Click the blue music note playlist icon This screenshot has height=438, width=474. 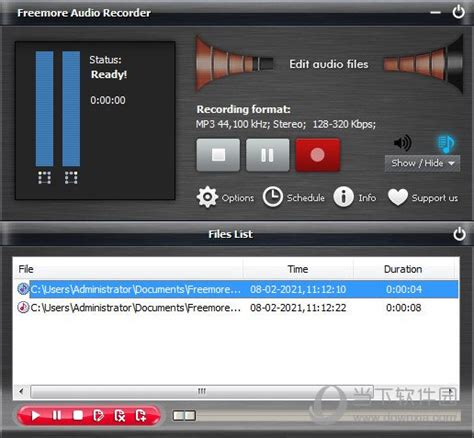[x=446, y=144]
